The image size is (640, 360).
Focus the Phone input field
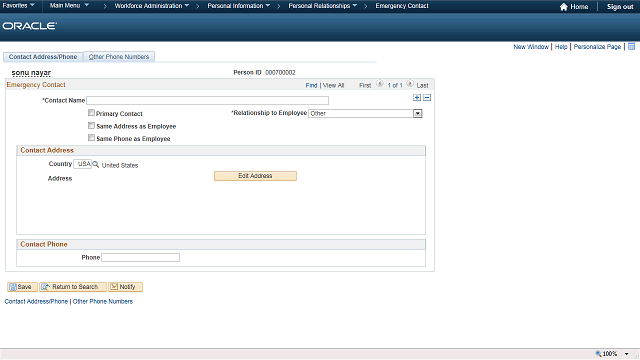coord(140,258)
